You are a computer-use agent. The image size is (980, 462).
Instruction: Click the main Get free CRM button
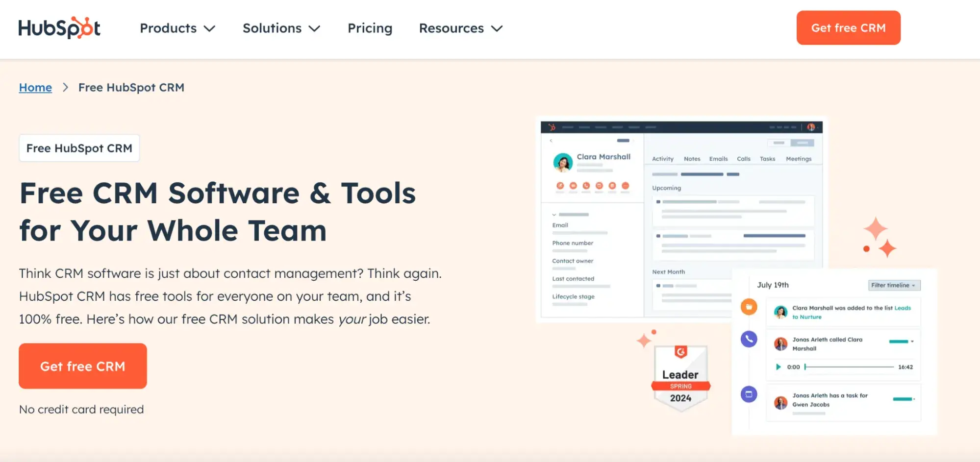click(x=83, y=366)
